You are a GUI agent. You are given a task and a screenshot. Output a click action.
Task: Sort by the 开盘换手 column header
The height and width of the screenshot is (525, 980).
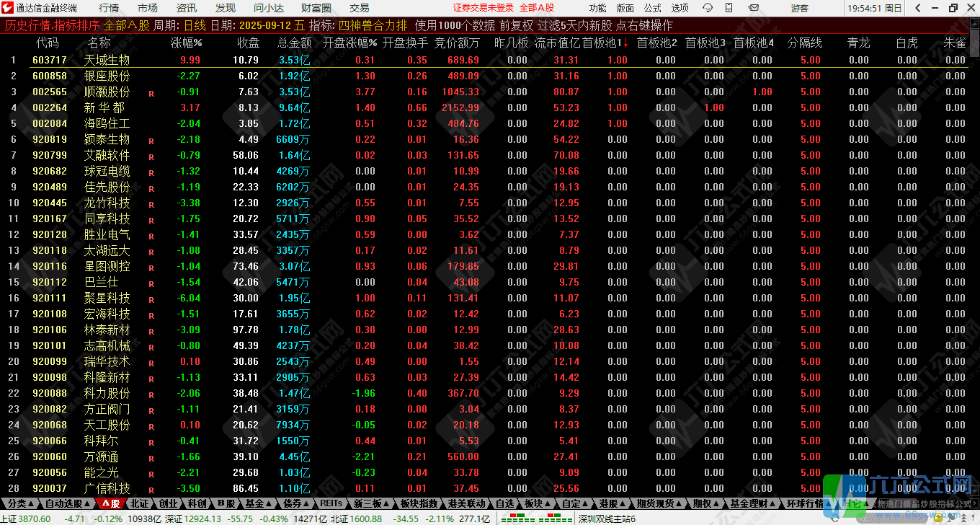tap(405, 43)
